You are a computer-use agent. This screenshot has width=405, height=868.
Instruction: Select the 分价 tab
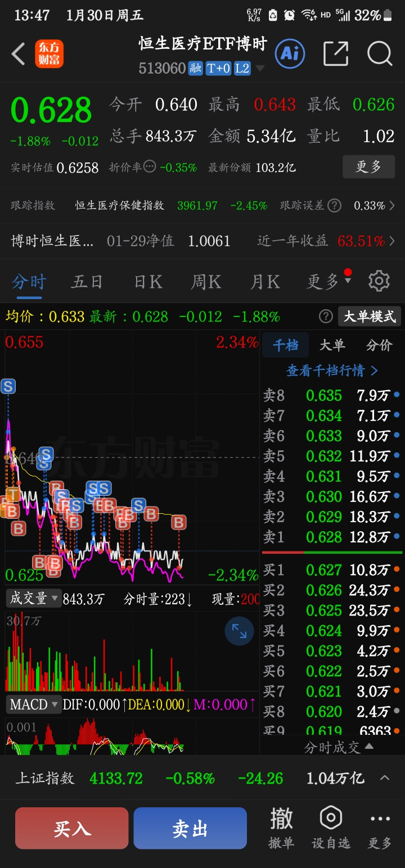point(379,345)
